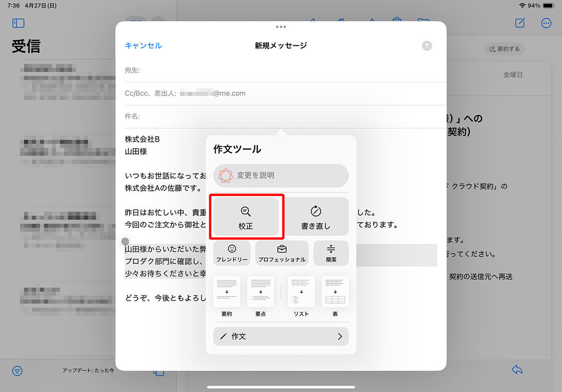Tap the 作文ツール heading
The image size is (562, 392).
coord(237,149)
